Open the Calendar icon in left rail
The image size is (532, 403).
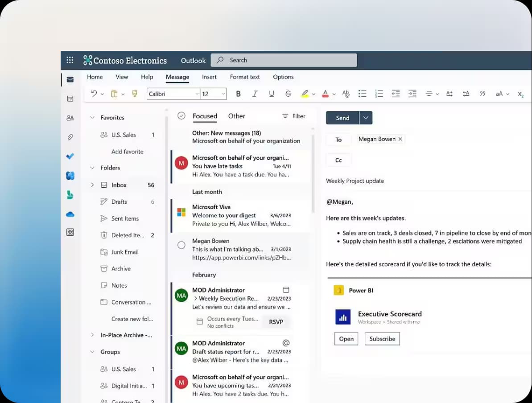point(70,99)
